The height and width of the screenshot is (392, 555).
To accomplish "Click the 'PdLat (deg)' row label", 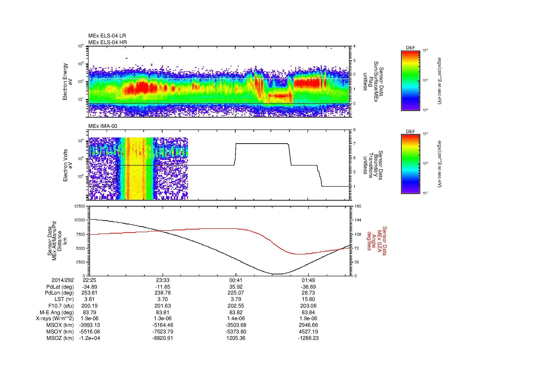I will point(60,287).
